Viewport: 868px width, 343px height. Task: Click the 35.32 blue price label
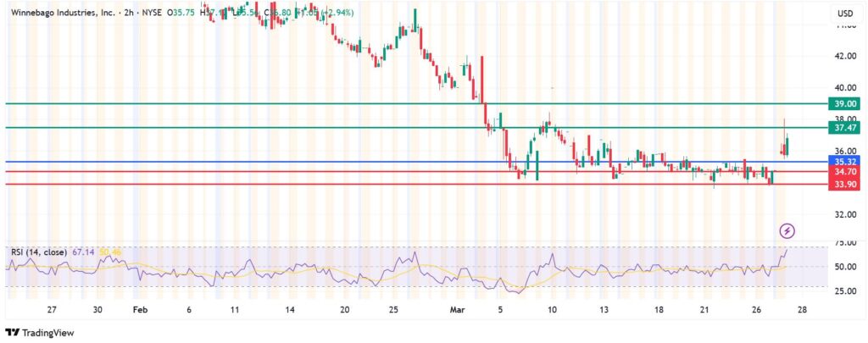pos(844,161)
